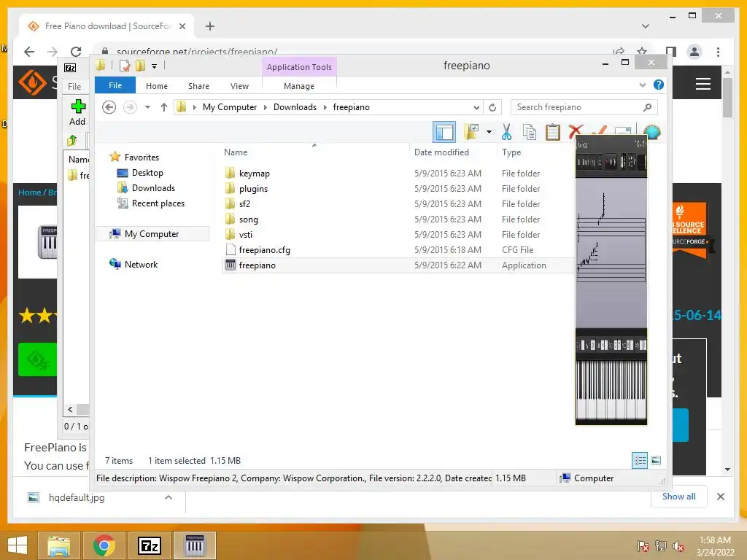Open the recent locations dropdown arrow
This screenshot has width=747, height=560.
[x=147, y=107]
